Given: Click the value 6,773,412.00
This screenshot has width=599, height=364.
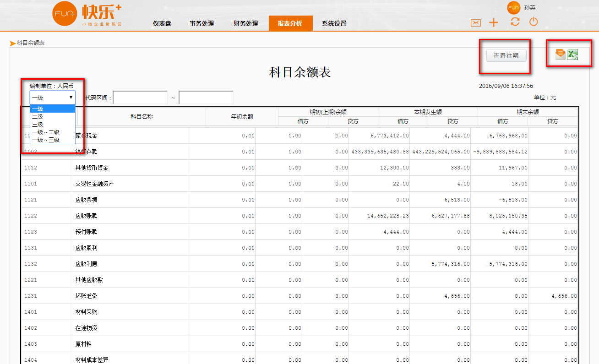Looking at the screenshot, I should (390, 136).
